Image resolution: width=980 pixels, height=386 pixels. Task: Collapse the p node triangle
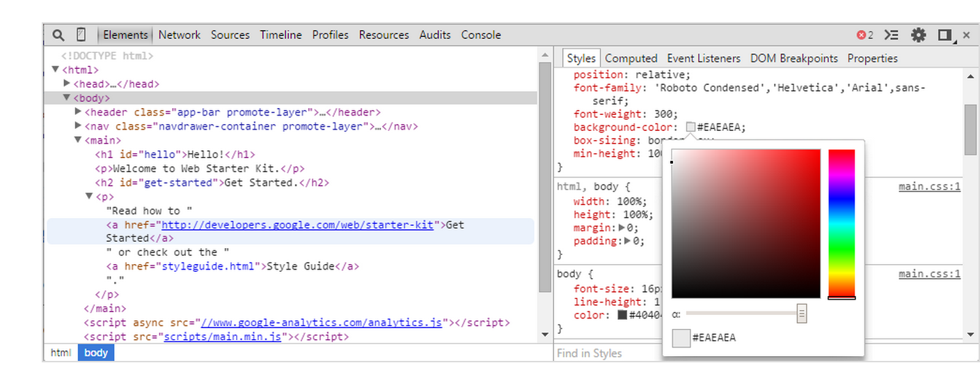click(89, 196)
